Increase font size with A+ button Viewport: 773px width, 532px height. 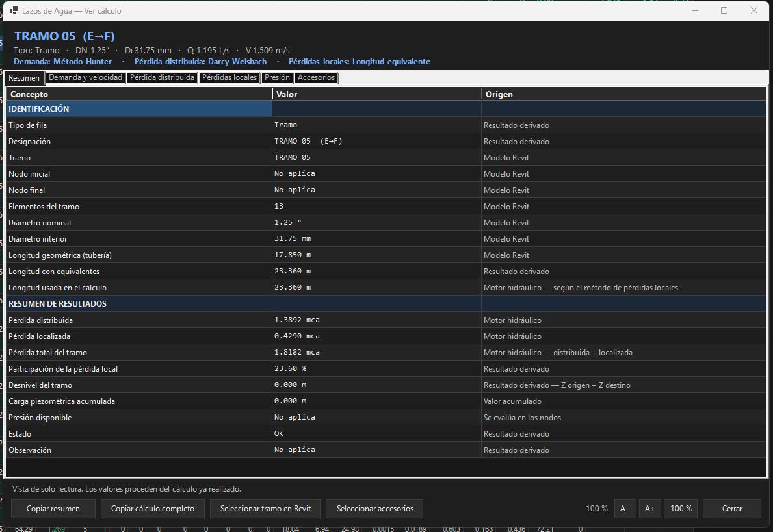[x=649, y=509]
